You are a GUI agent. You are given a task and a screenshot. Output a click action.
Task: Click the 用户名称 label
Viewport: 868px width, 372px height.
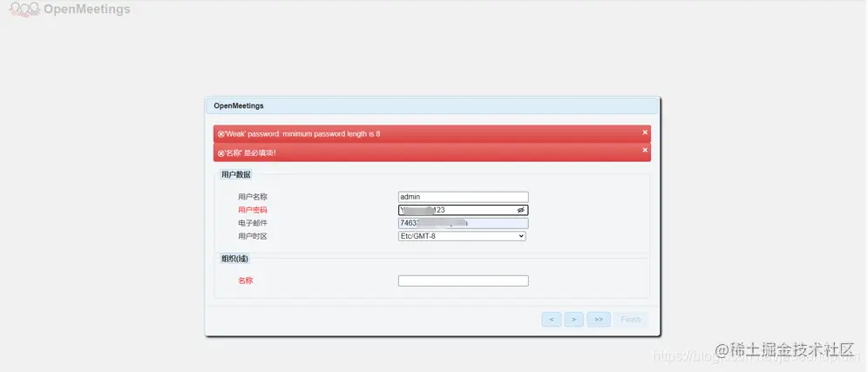click(253, 197)
